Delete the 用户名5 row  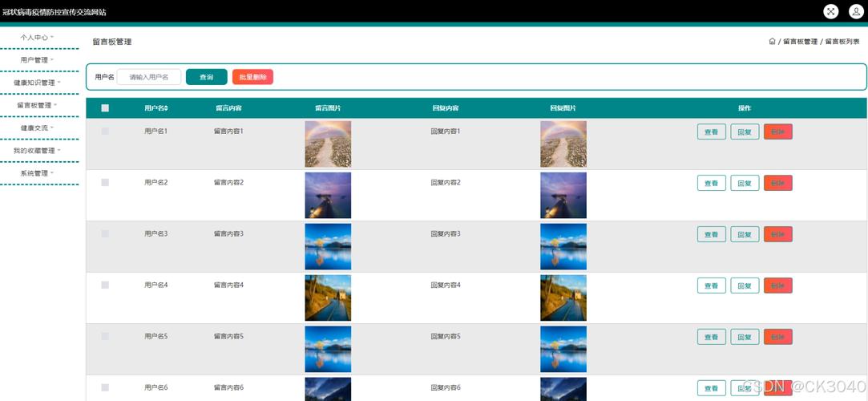[x=777, y=337]
